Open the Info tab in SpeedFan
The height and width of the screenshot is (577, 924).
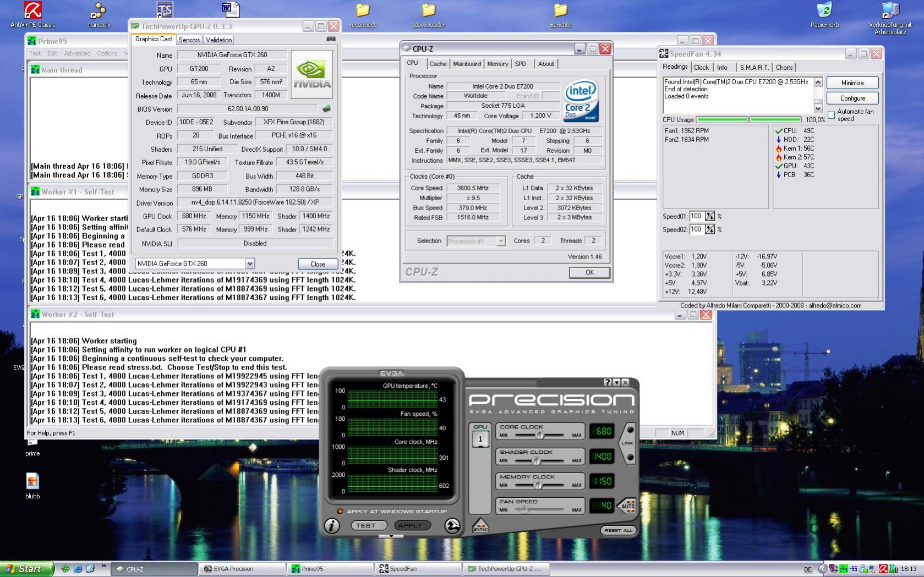pos(722,68)
